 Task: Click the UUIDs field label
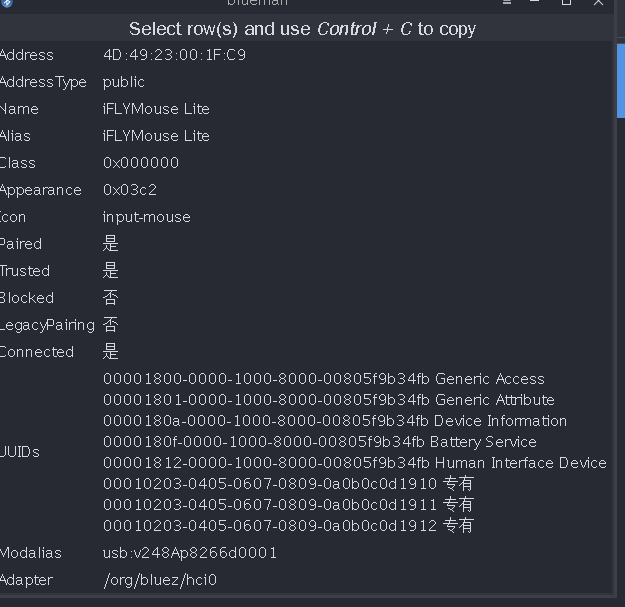[x=20, y=452]
